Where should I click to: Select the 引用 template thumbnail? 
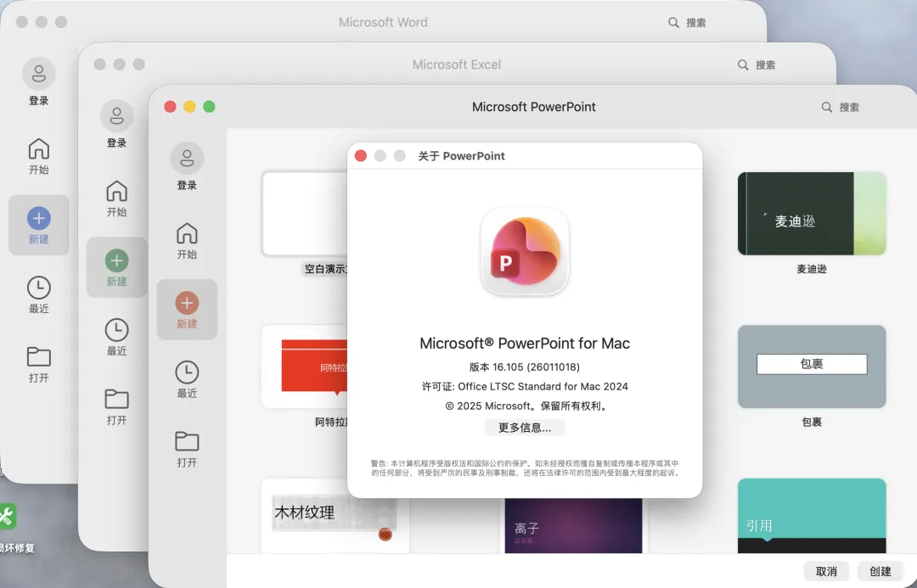point(812,516)
